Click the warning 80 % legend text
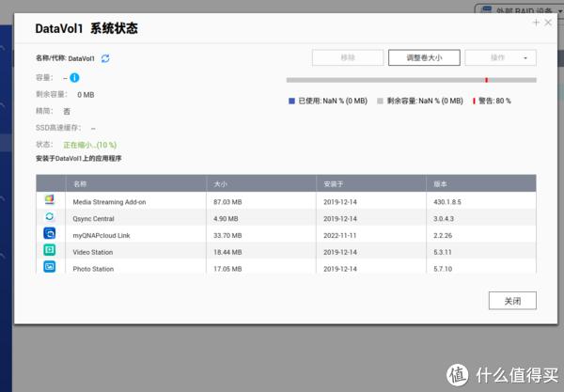564x392 pixels. (494, 102)
